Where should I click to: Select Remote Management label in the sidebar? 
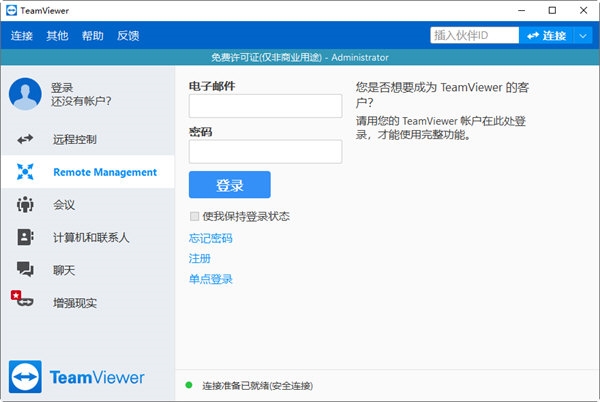(x=105, y=172)
